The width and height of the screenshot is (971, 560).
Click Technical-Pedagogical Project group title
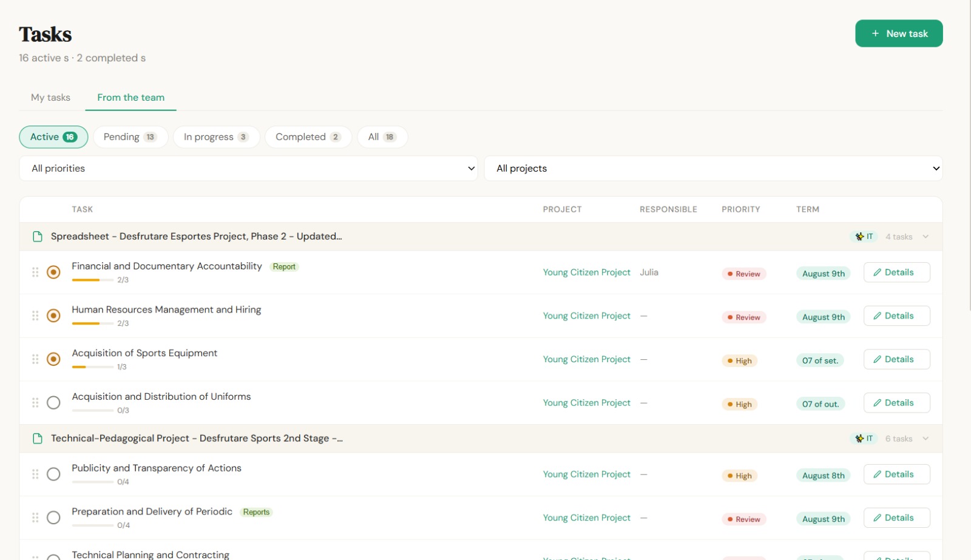pyautogui.click(x=197, y=439)
